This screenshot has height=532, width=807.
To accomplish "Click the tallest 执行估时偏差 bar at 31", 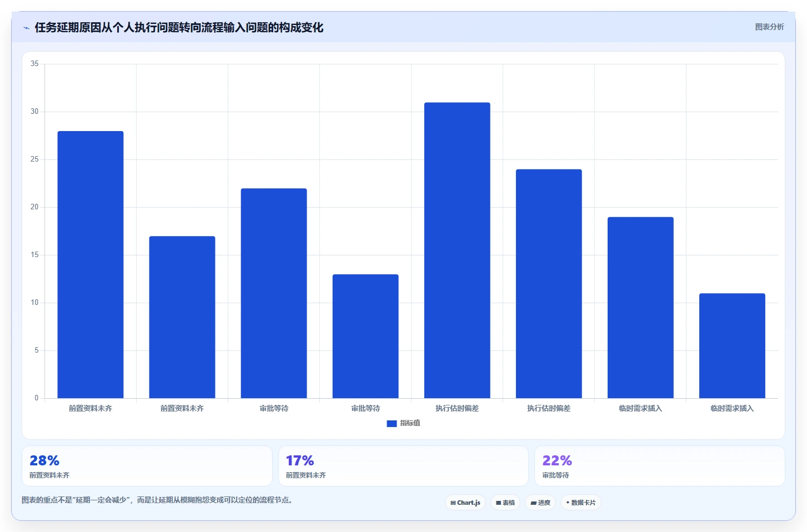I will click(x=457, y=250).
